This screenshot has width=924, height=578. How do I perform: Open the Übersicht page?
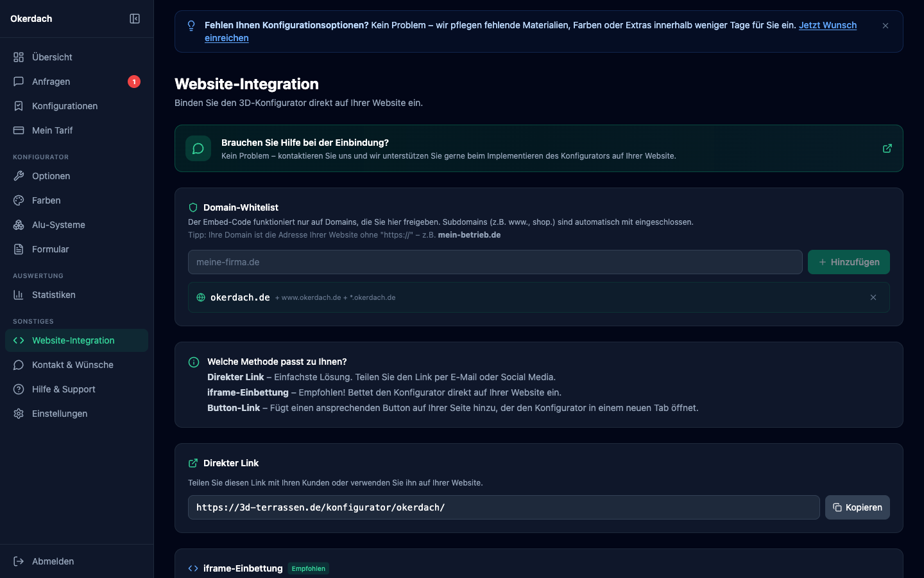(x=52, y=57)
